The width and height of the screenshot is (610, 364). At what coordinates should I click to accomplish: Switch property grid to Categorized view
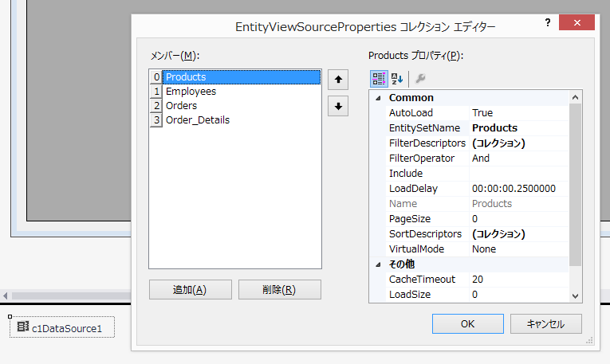[379, 79]
